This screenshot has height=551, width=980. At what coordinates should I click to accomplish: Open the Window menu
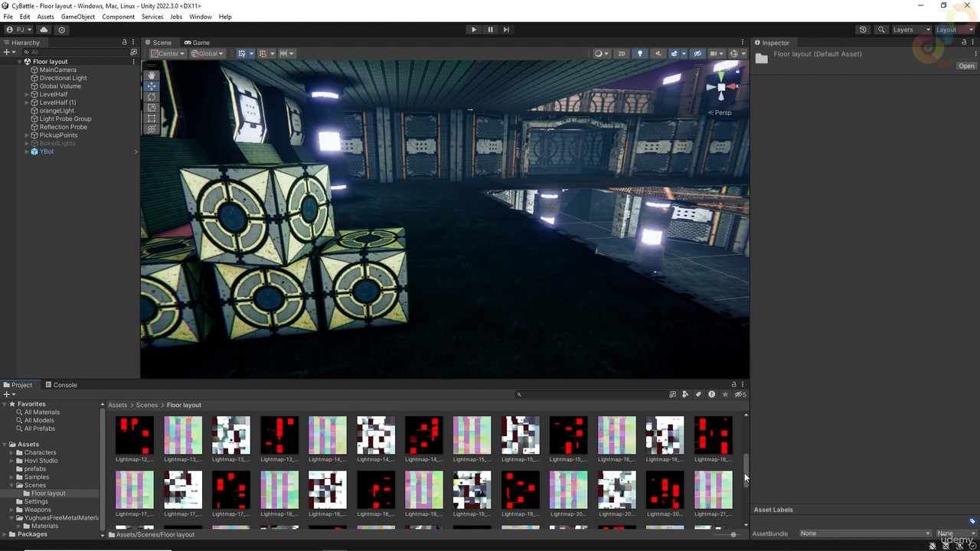201,17
